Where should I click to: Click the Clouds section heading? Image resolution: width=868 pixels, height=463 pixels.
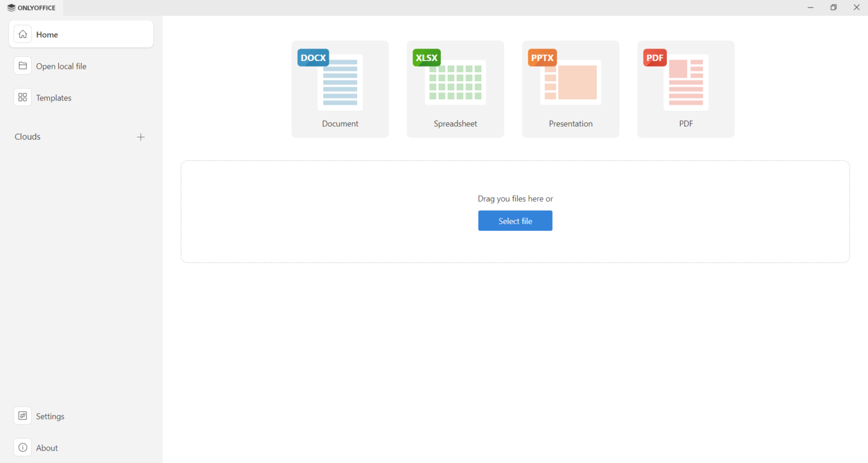tap(27, 136)
